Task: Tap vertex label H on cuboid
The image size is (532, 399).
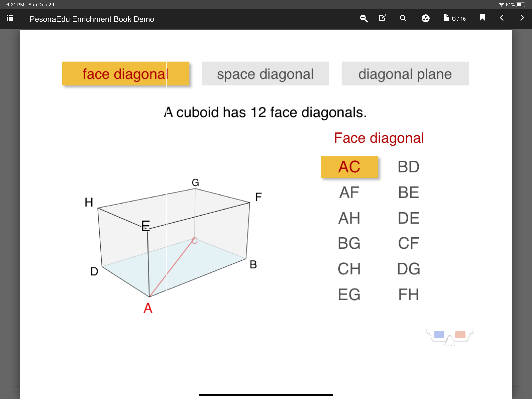Action: (89, 202)
